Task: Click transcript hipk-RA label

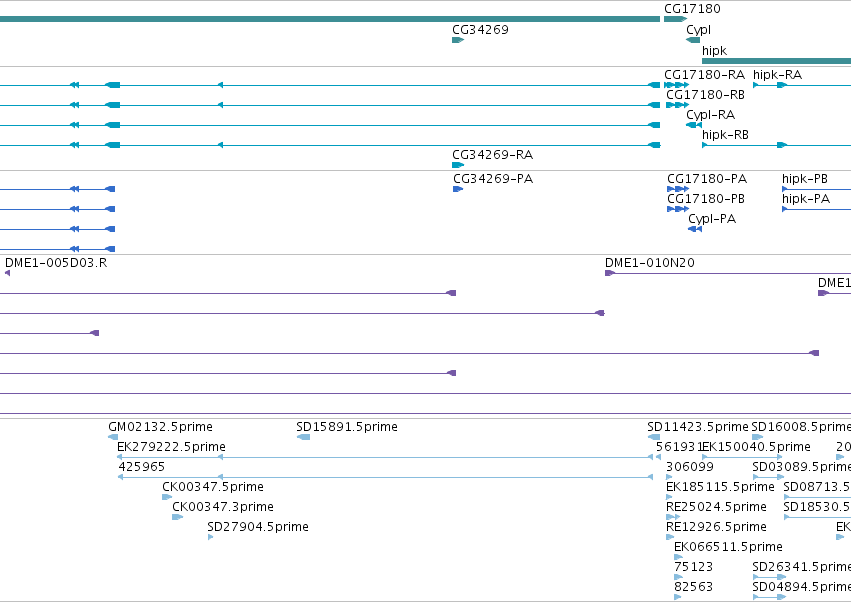Action: click(777, 75)
